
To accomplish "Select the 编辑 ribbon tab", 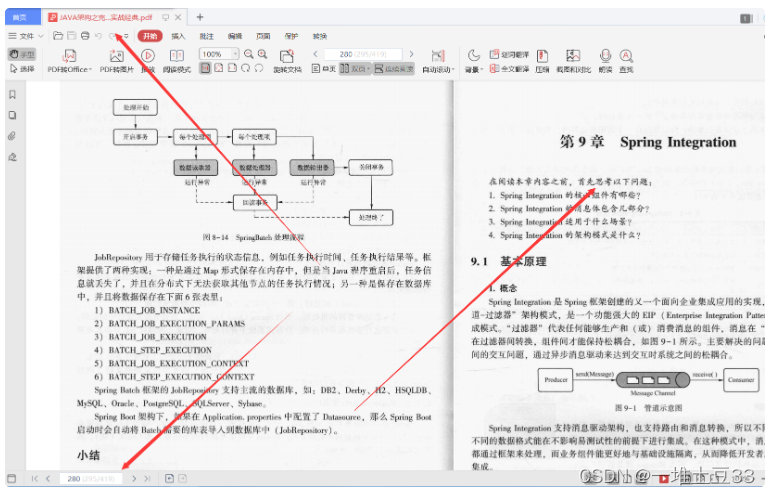I will [235, 36].
